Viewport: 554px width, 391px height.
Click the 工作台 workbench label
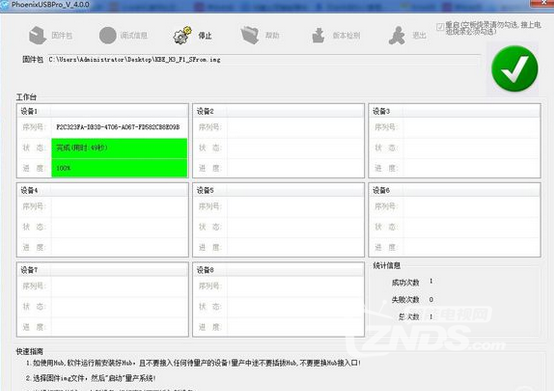click(26, 97)
